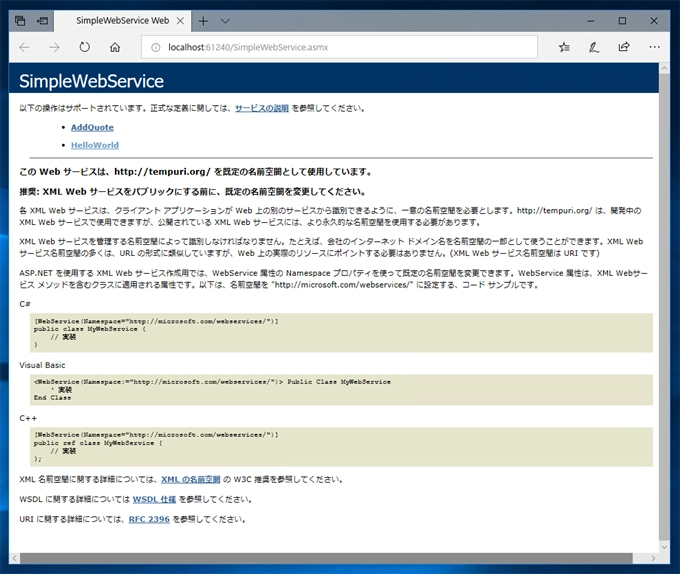The width and height of the screenshot is (680, 574).
Task: Show the site information icon in the address bar
Action: (x=155, y=47)
